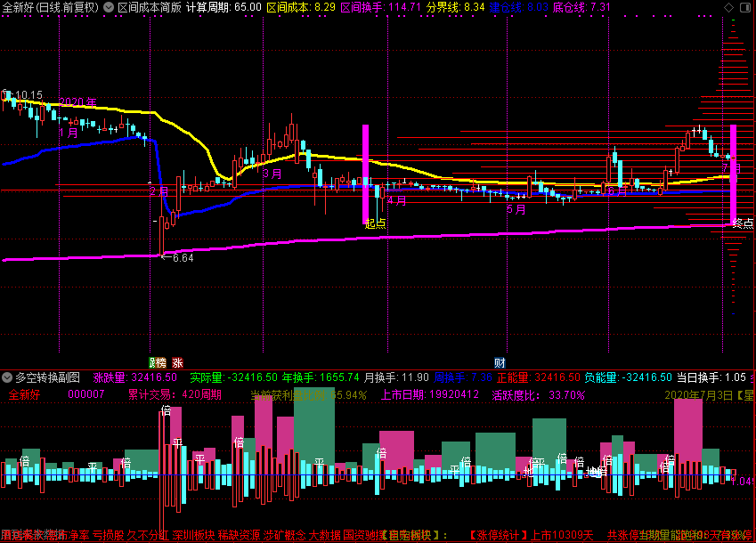Select 分界线: 8.34 value
Screen dimensions: 756x543
[x=455, y=7]
